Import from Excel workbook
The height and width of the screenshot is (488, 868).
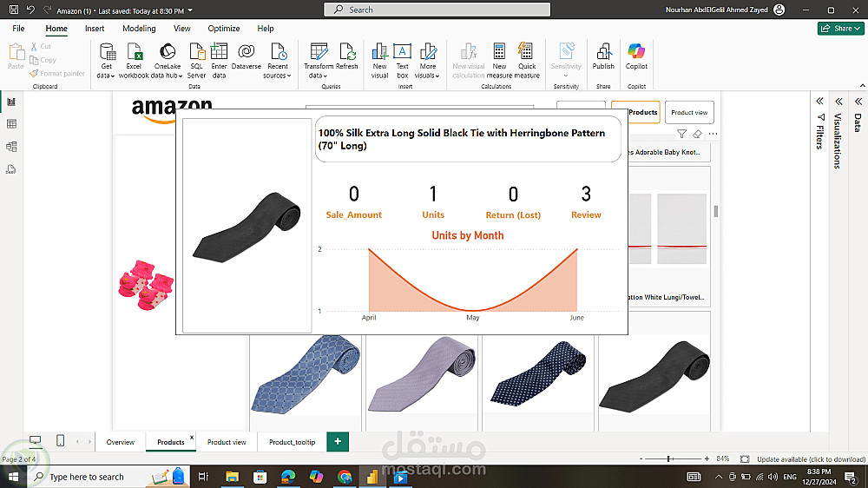134,61
